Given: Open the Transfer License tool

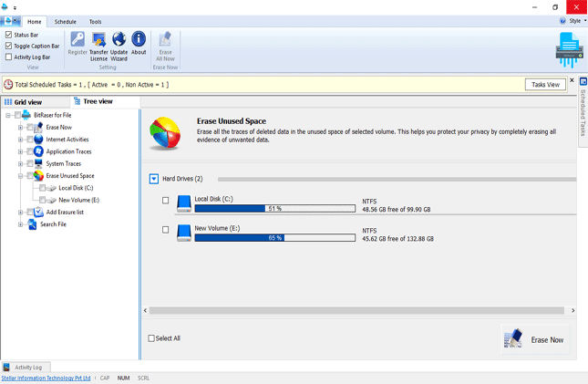Looking at the screenshot, I should pyautogui.click(x=98, y=39).
